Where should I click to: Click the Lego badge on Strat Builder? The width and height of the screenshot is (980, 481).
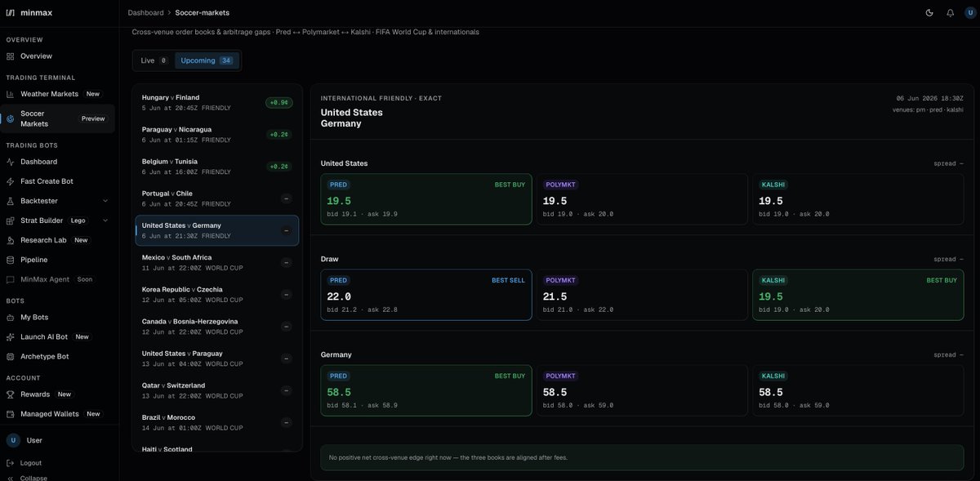tap(78, 220)
